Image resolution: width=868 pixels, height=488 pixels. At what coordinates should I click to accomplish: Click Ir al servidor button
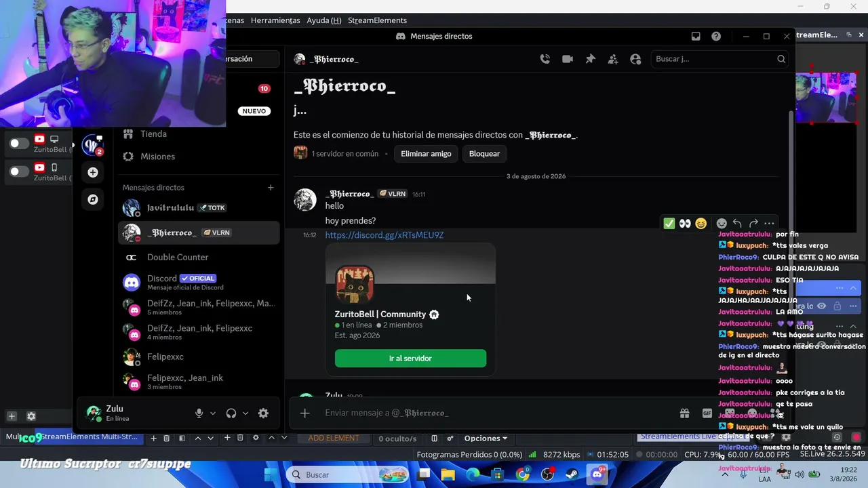point(410,359)
